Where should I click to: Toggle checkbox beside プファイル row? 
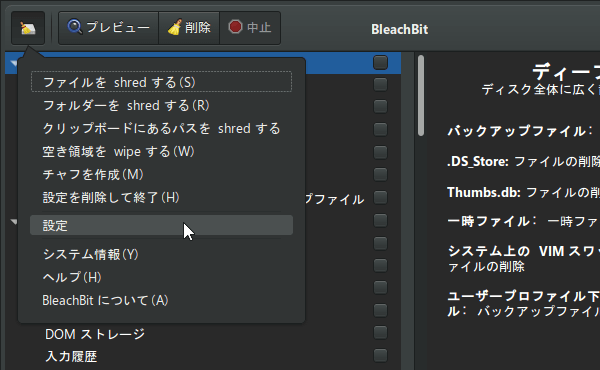pos(380,198)
